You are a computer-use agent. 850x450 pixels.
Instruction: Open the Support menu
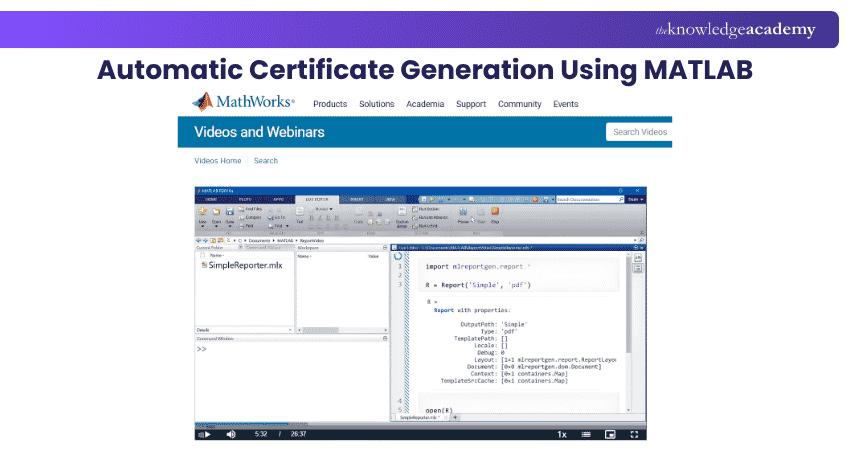click(x=471, y=104)
